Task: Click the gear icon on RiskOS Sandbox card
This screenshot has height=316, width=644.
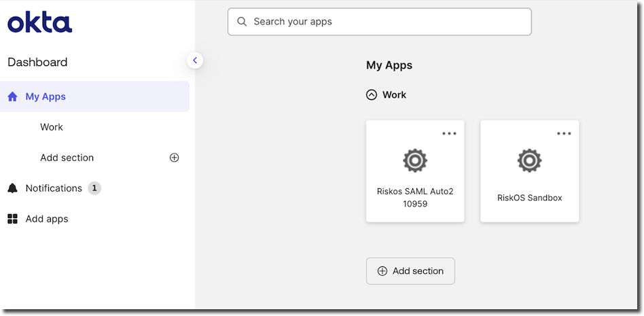Action: pyautogui.click(x=529, y=160)
